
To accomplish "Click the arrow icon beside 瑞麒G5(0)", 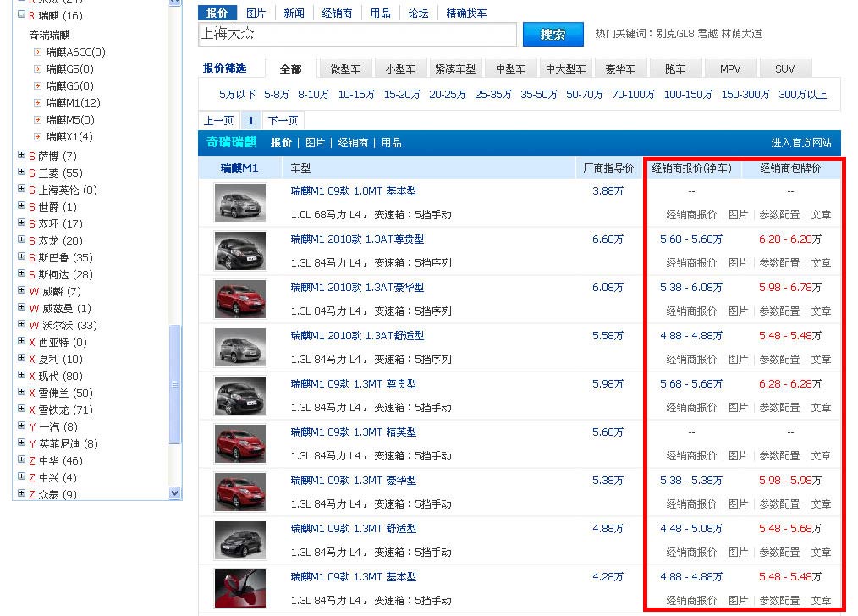I will click(37, 69).
